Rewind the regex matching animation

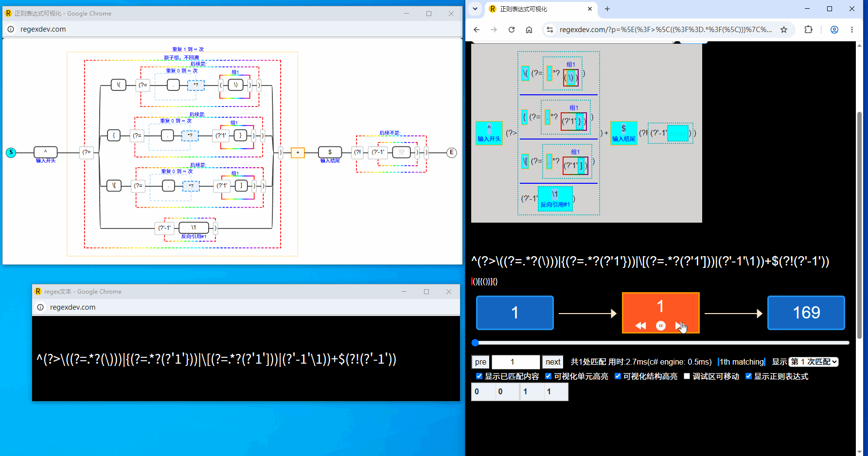(x=641, y=326)
